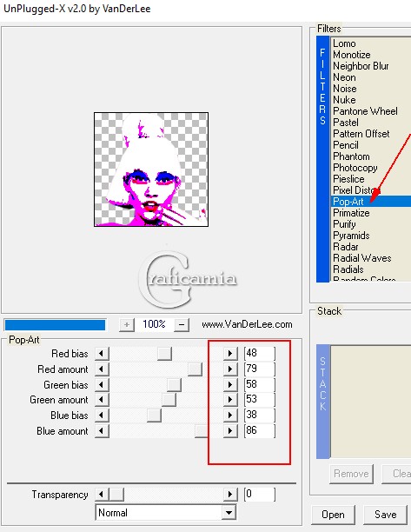Click Blue bias left arrow
The image size is (411, 532).
(102, 416)
